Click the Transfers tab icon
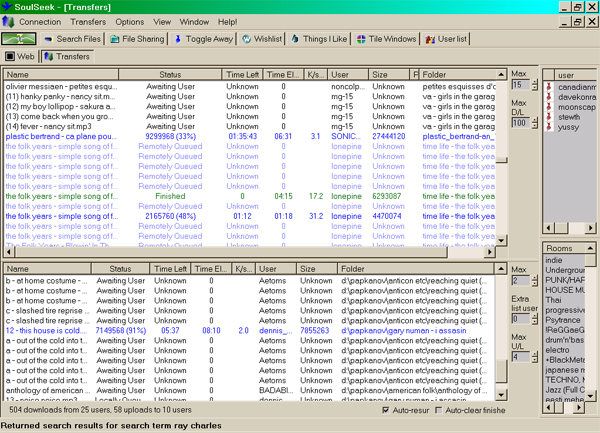The image size is (600, 433). [x=49, y=57]
